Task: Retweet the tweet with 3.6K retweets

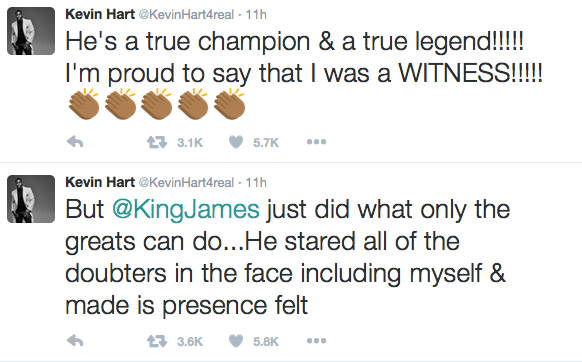Action: coord(157,341)
